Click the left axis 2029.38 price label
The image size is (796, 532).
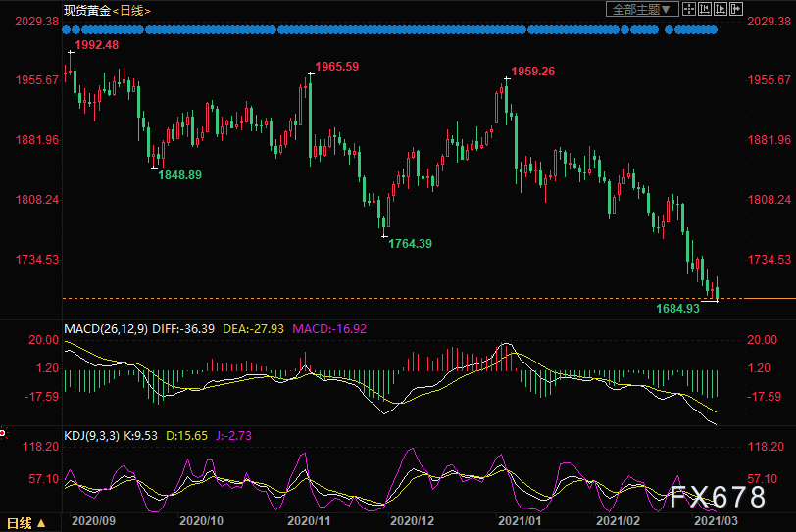[37, 22]
